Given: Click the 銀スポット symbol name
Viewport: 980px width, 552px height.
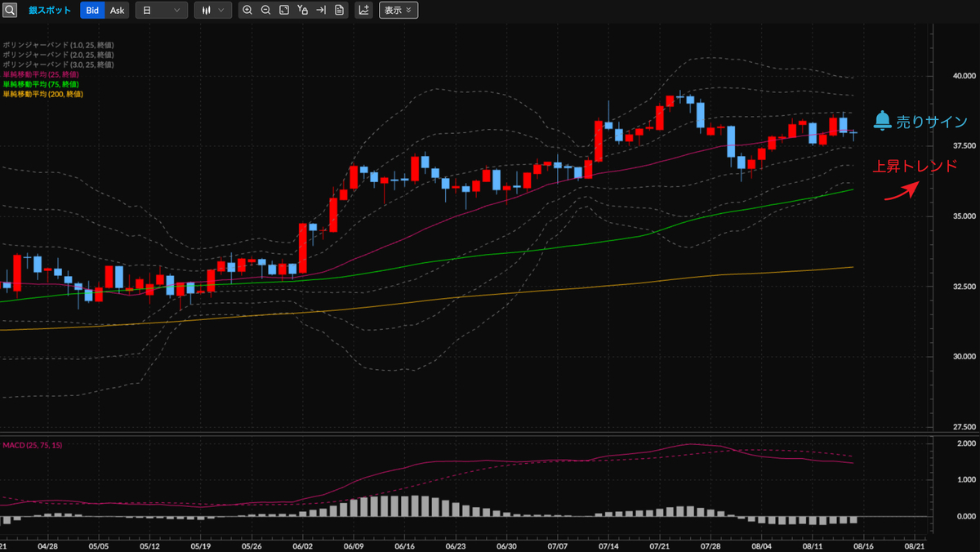Looking at the screenshot, I should [49, 11].
